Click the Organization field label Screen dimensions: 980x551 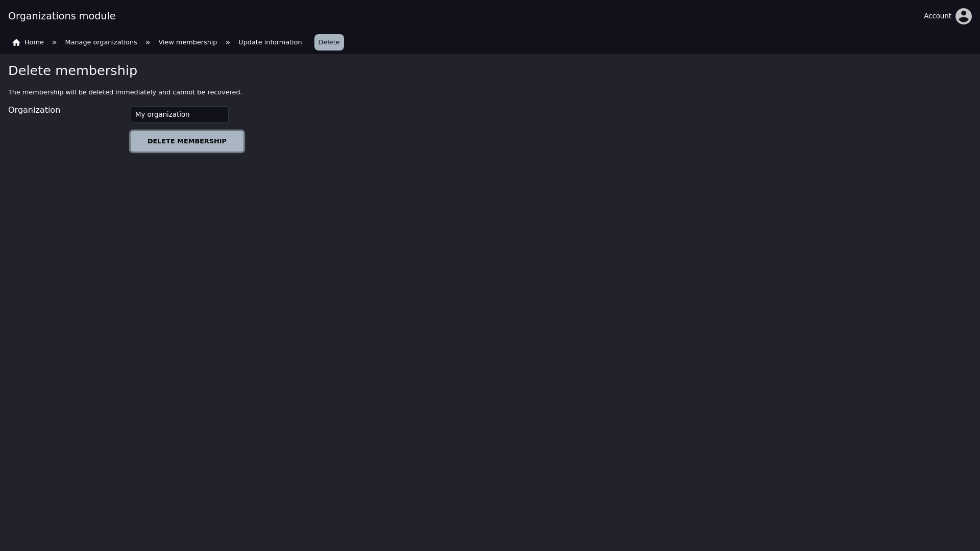[34, 110]
